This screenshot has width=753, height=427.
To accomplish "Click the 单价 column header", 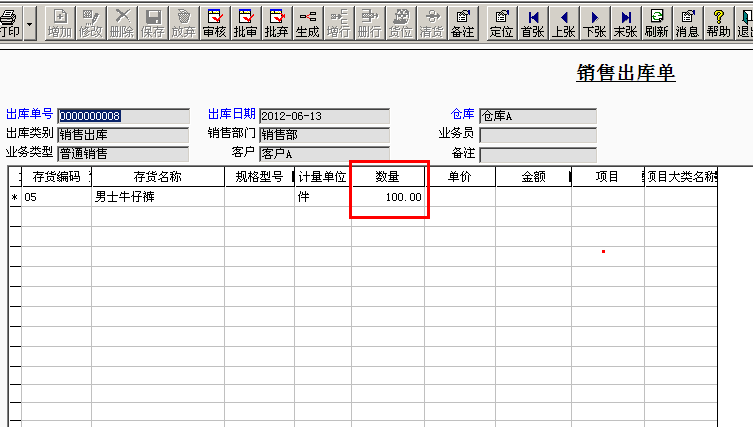I will tap(460, 177).
